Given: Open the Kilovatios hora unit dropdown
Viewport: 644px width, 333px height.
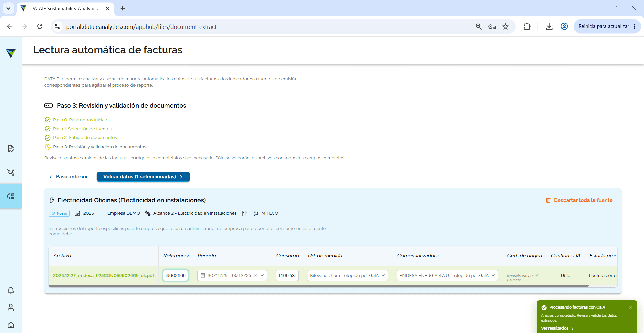Looking at the screenshot, I should click(x=347, y=275).
